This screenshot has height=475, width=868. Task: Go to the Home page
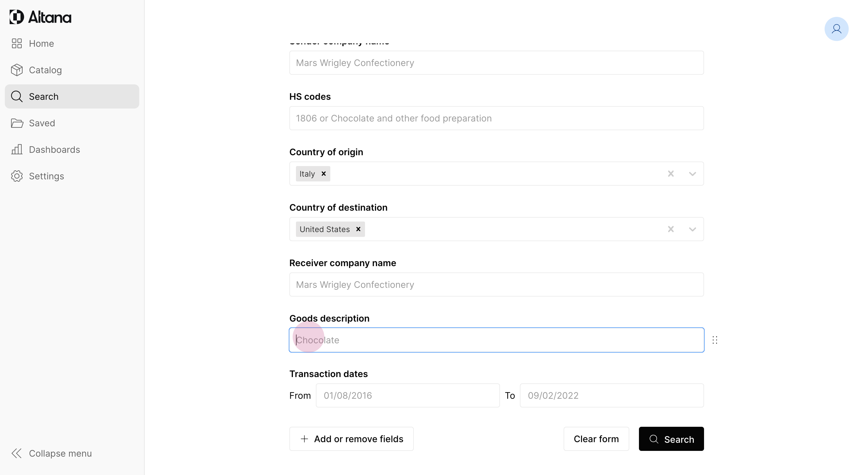41,43
